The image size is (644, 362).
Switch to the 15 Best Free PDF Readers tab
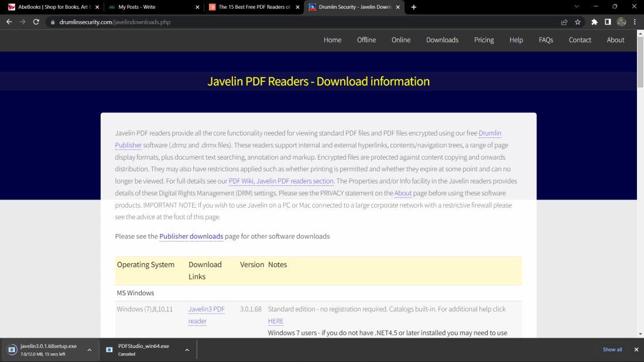click(x=254, y=7)
